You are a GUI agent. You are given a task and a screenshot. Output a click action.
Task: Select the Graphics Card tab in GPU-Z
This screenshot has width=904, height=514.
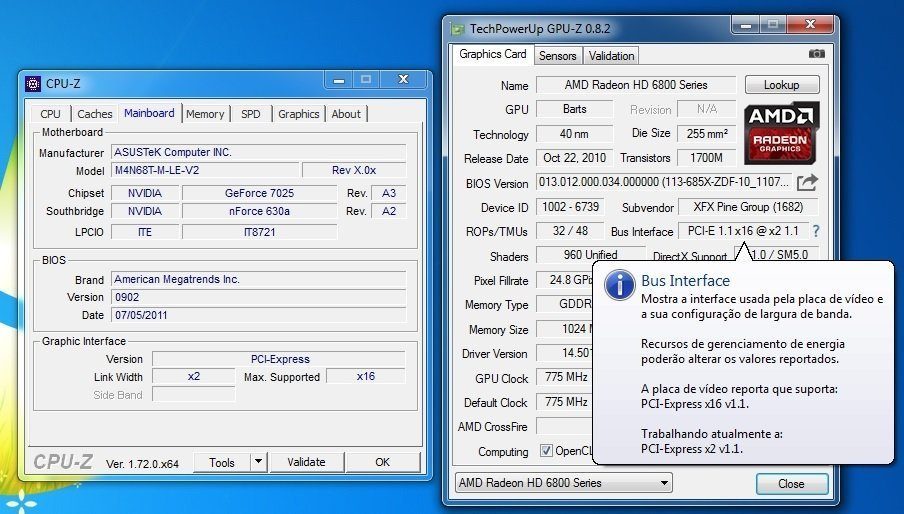[x=493, y=54]
